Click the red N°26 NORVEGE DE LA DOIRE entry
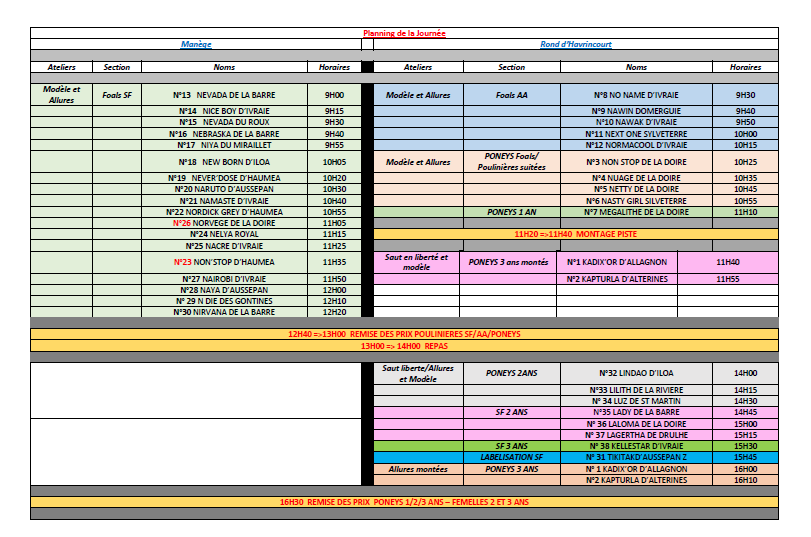This screenshot has width=811, height=537. (x=224, y=223)
